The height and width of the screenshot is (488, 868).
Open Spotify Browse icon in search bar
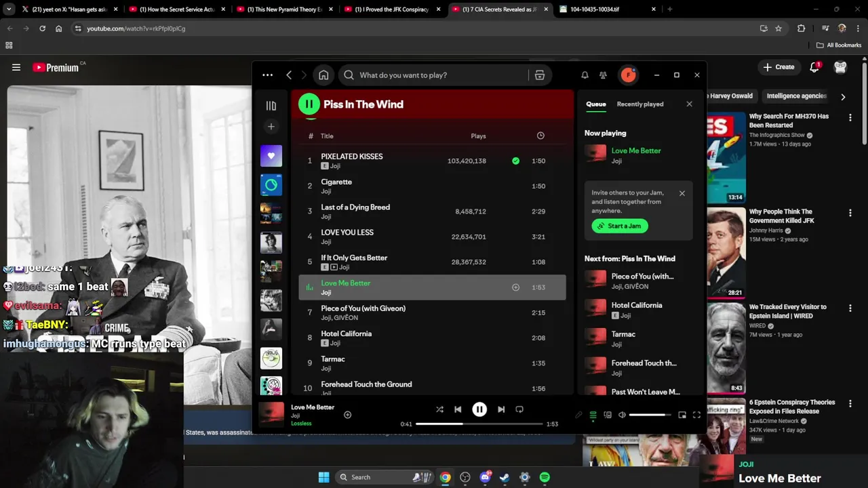tap(540, 75)
